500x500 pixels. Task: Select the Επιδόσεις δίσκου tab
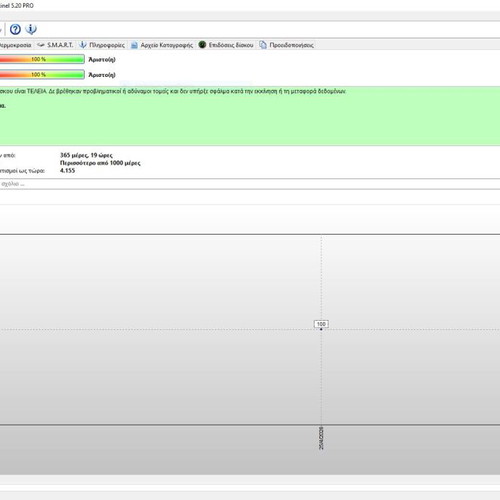coord(226,45)
